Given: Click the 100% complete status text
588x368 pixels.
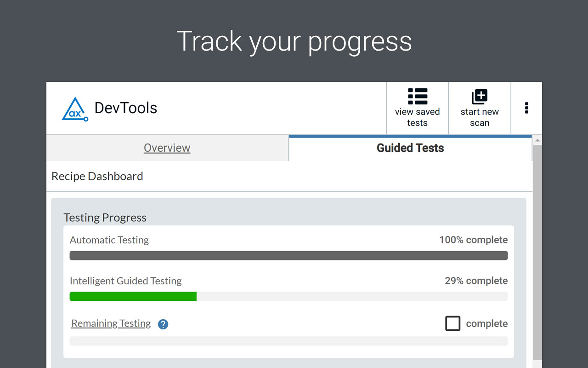Looking at the screenshot, I should 473,240.
